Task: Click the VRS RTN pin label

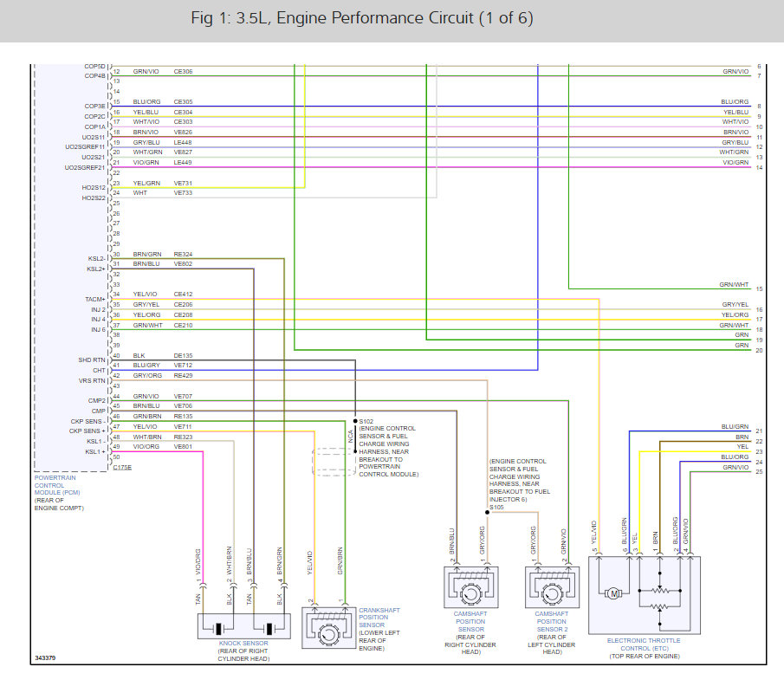Action: pos(92,380)
